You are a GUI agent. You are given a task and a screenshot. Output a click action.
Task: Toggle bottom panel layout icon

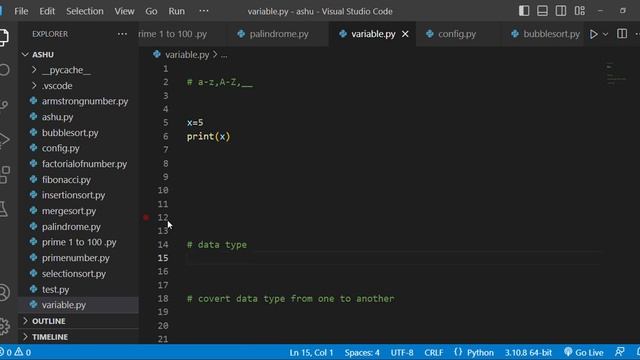[x=542, y=11]
